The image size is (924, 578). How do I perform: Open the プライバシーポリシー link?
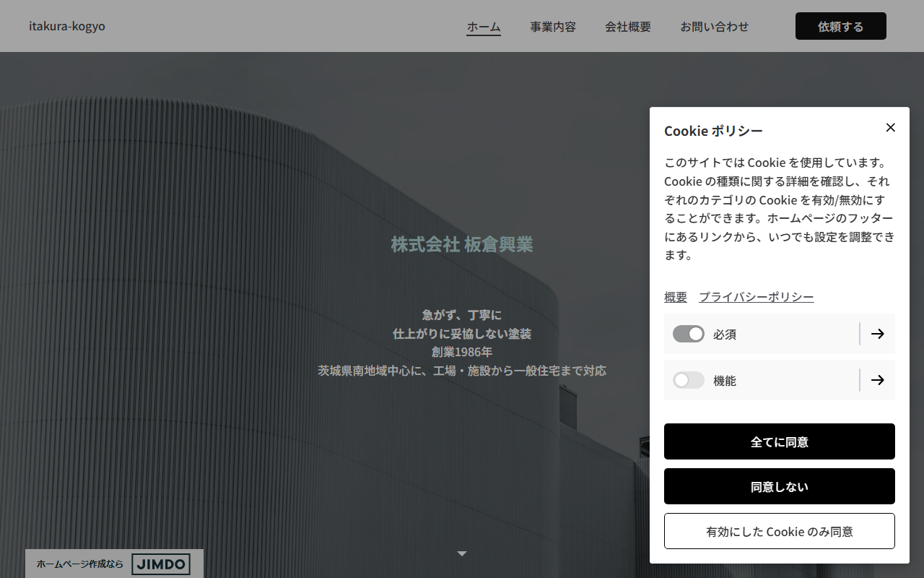[757, 297]
